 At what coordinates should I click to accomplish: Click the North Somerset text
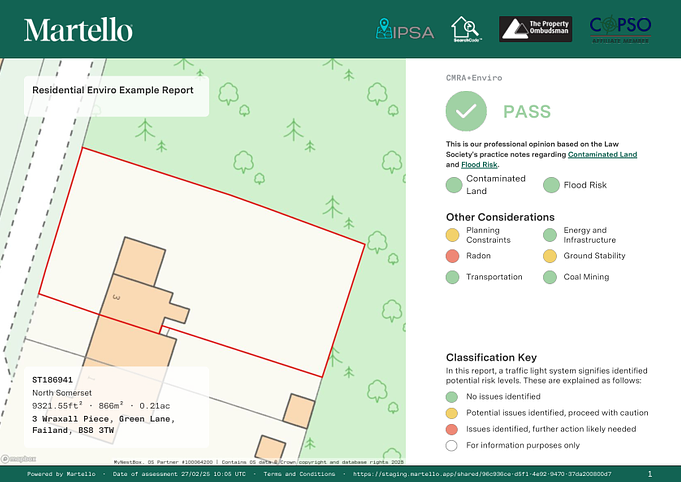pos(62,393)
